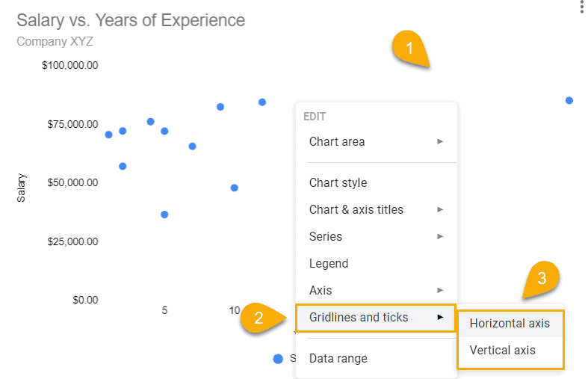Viewport: 588px width, 379px height.
Task: Click the chart title Salary vs. Years of Experience
Action: click(x=131, y=20)
